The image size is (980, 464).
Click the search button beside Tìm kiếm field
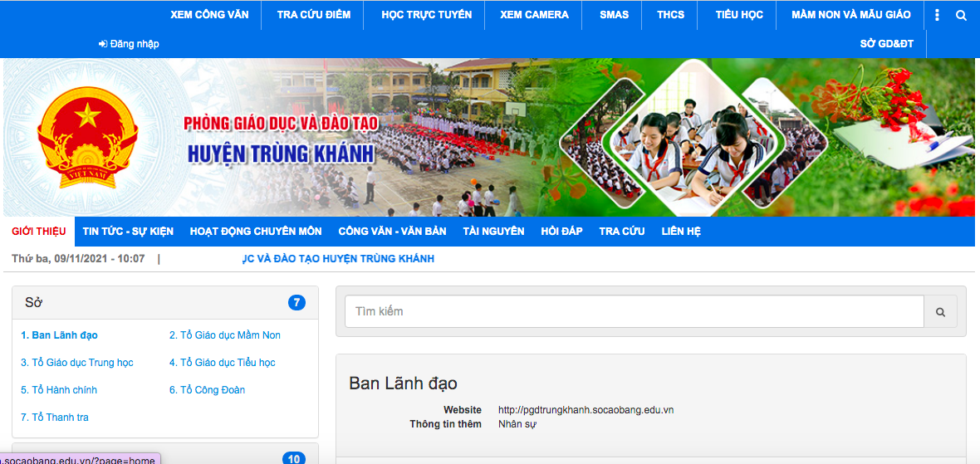940,312
